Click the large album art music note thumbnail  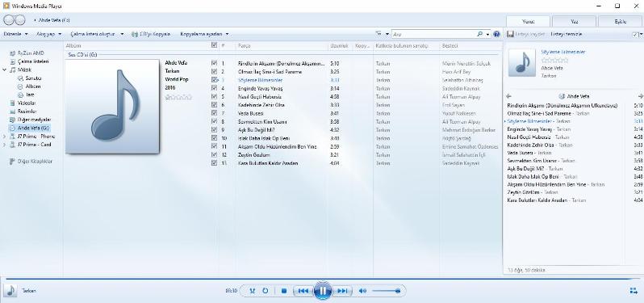pyautogui.click(x=112, y=107)
